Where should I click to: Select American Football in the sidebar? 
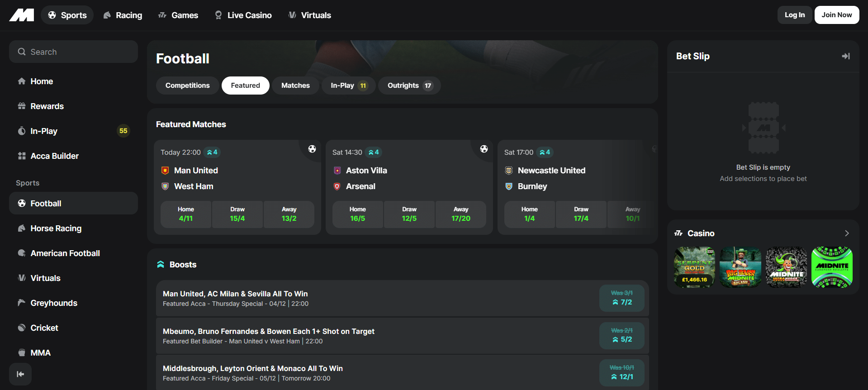pos(73,253)
